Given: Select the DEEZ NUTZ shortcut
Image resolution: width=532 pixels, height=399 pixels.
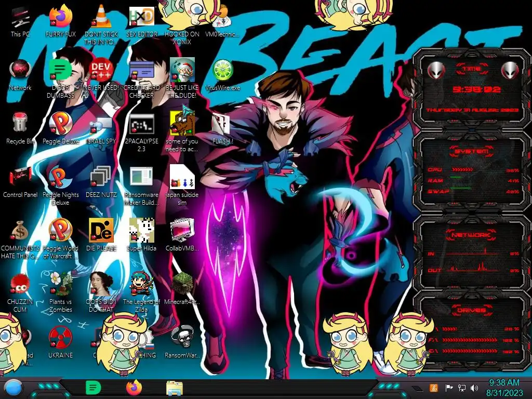Looking at the screenshot, I should pos(101,182).
